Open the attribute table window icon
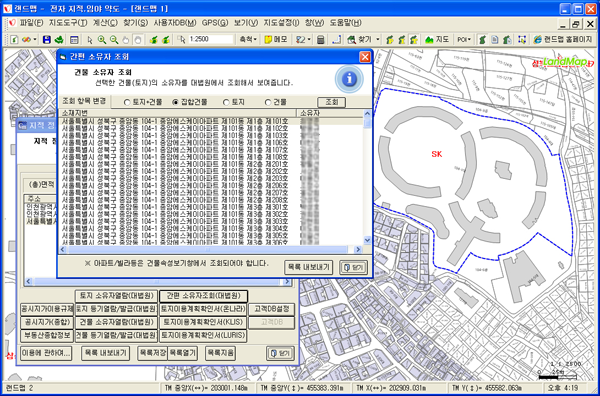 tap(74, 40)
